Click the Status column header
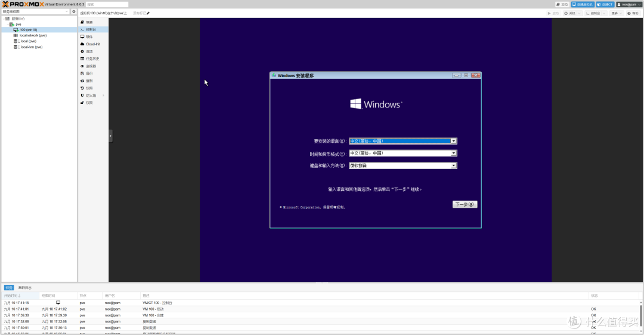The width and height of the screenshot is (644, 335). click(614, 296)
